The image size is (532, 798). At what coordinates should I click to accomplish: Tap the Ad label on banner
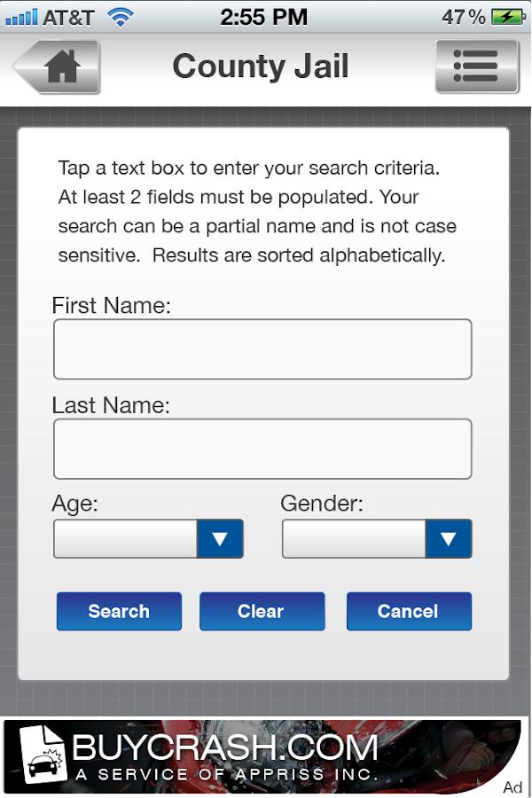tap(512, 787)
